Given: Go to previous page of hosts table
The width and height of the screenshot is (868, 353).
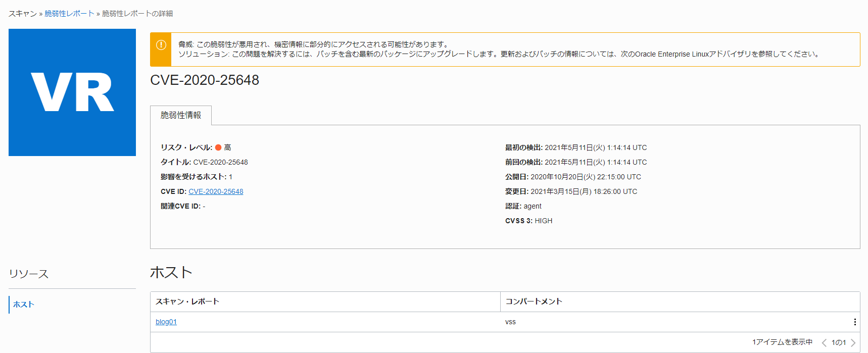Looking at the screenshot, I should (824, 343).
